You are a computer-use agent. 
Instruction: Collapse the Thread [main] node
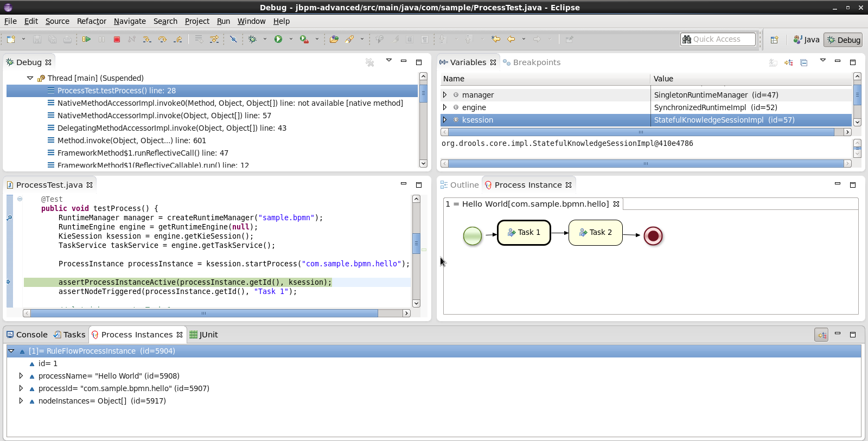click(x=30, y=78)
